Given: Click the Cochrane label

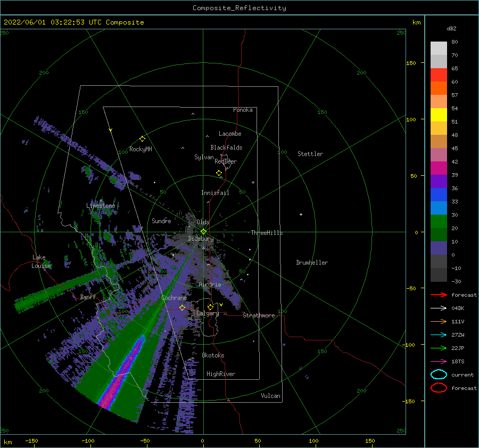Looking at the screenshot, I should 174,298.
